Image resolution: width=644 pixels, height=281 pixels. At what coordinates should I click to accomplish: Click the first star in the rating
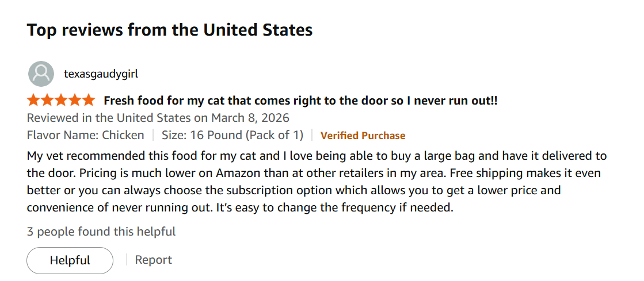point(33,101)
